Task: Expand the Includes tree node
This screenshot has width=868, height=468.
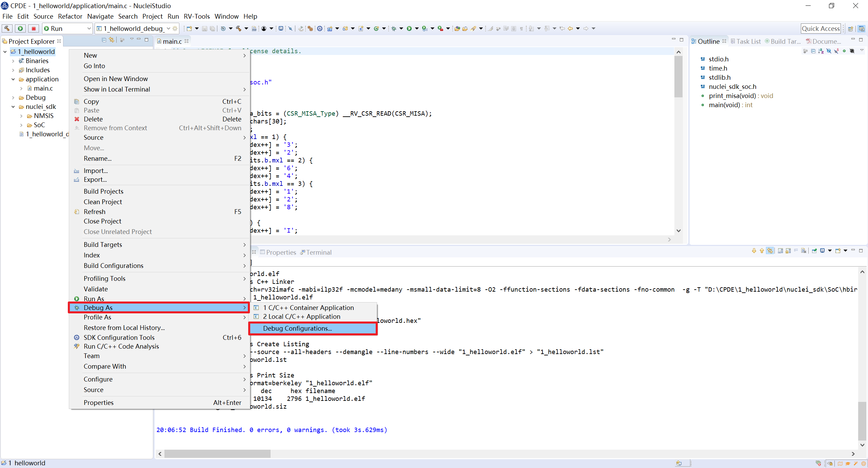Action: [x=13, y=70]
